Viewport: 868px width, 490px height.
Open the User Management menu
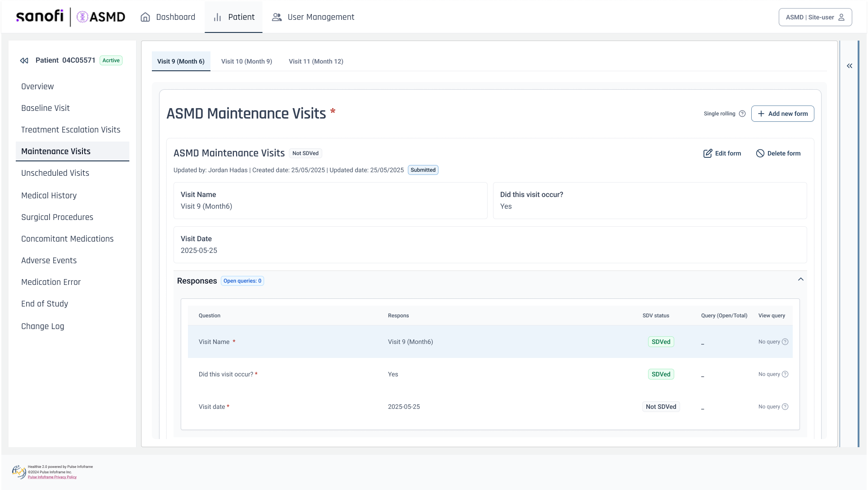point(313,17)
